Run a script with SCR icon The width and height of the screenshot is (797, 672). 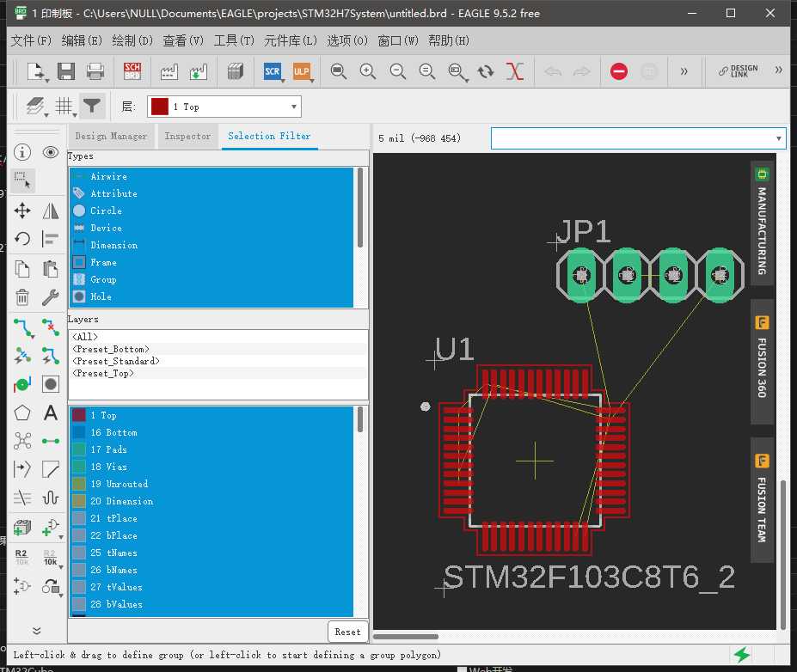point(273,71)
